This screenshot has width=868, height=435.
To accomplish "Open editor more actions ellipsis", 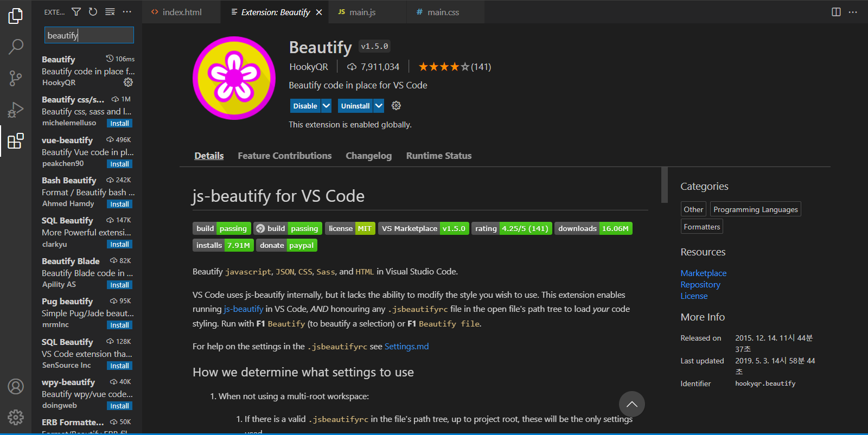I will (853, 12).
